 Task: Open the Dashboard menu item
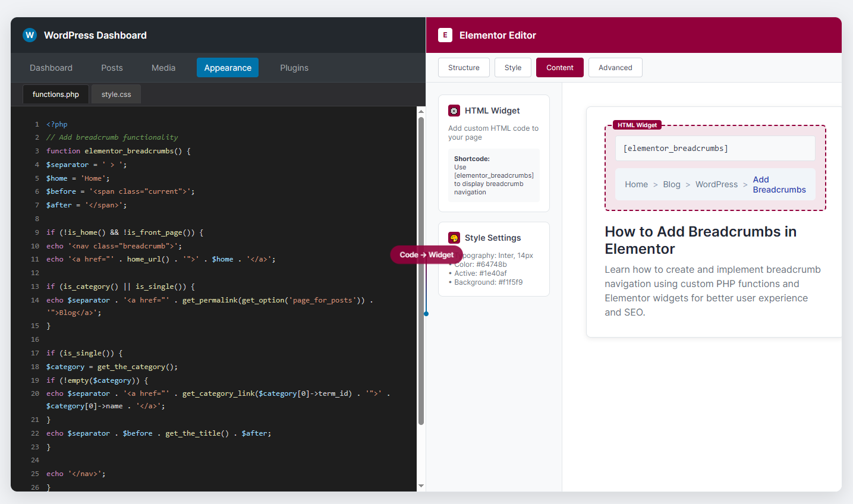click(x=51, y=68)
